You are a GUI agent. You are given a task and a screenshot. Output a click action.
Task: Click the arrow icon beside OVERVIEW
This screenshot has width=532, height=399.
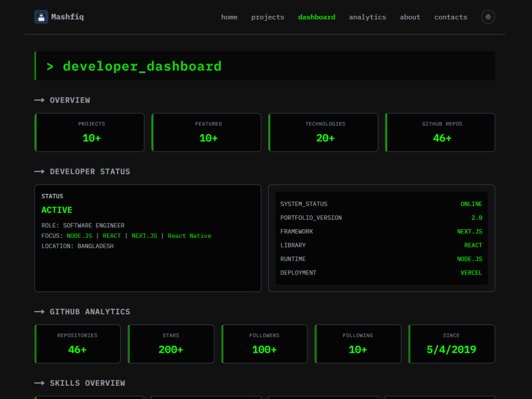coord(39,100)
